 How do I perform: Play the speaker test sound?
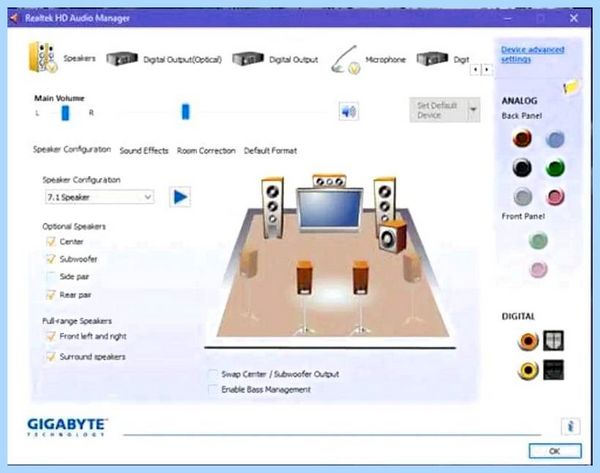[x=180, y=197]
